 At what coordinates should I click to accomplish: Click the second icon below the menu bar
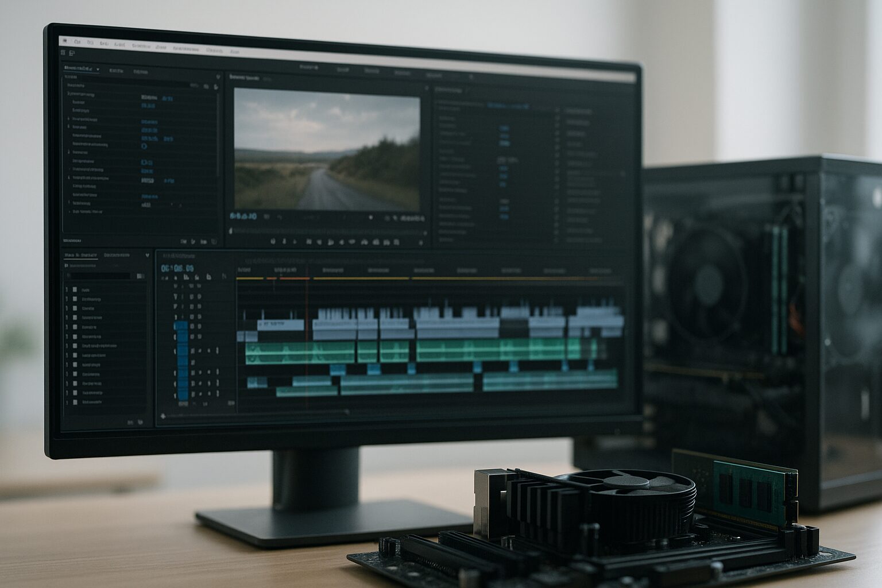72,53
